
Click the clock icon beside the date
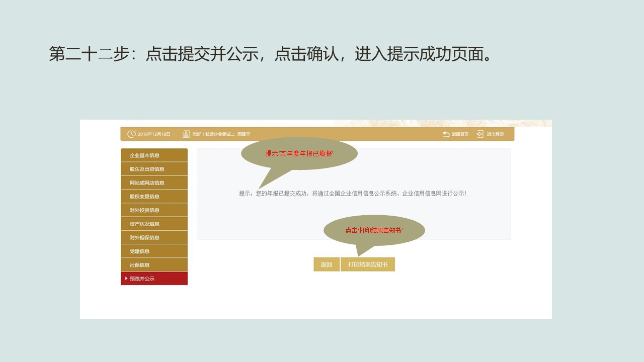click(131, 134)
